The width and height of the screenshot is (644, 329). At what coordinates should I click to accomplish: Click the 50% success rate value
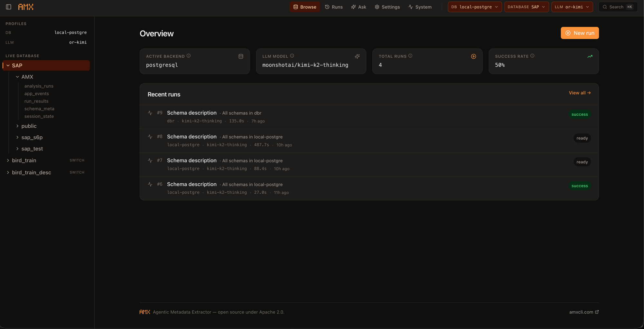(x=500, y=65)
